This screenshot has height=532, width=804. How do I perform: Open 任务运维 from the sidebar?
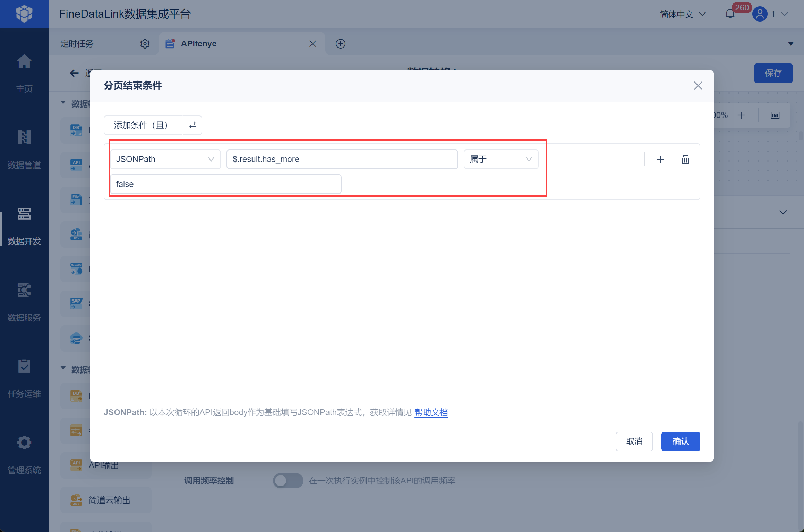[24, 378]
